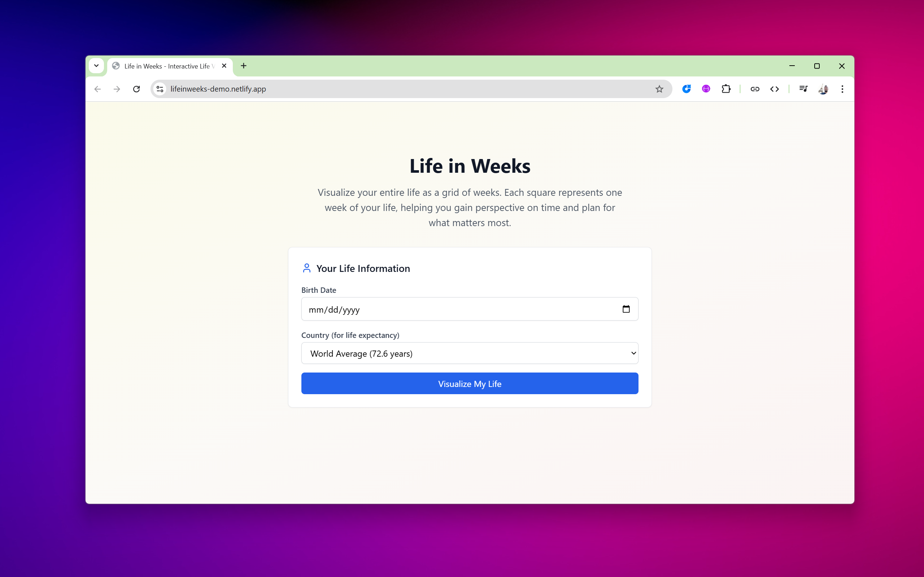Click the code brackets extension icon
Screen dimensions: 924x577
tap(774, 89)
